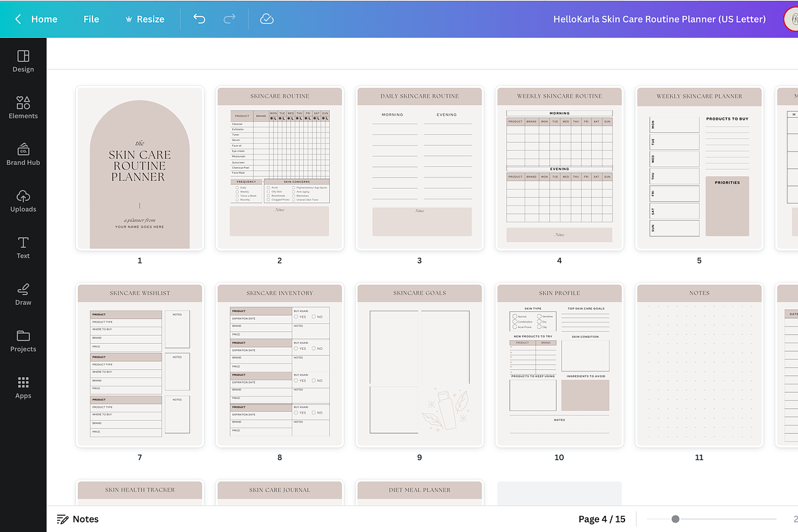This screenshot has width=798, height=532.
Task: Open the Brand Hub panel
Action: coord(23,154)
